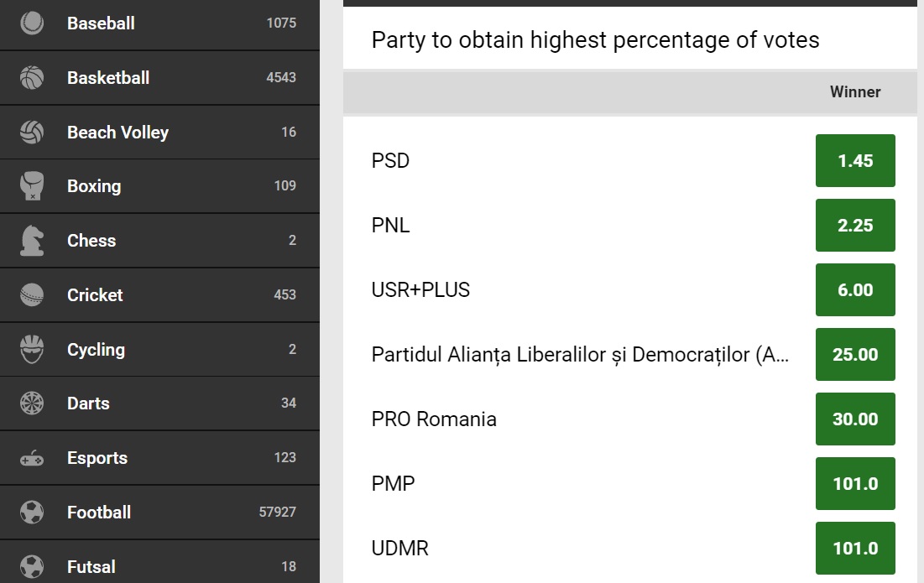The height and width of the screenshot is (583, 924).
Task: Open the Beach Volley icon
Action: coord(32,132)
